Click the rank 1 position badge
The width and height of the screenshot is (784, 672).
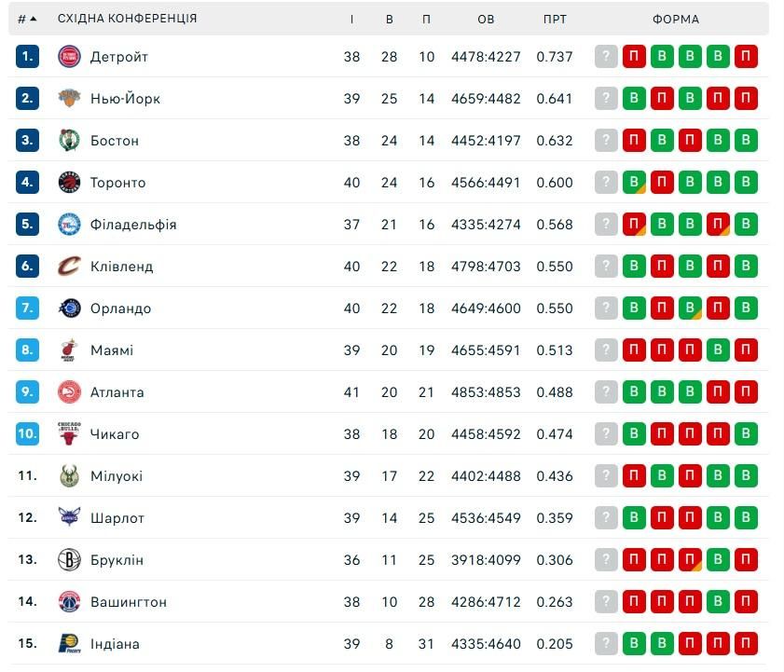click(27, 57)
